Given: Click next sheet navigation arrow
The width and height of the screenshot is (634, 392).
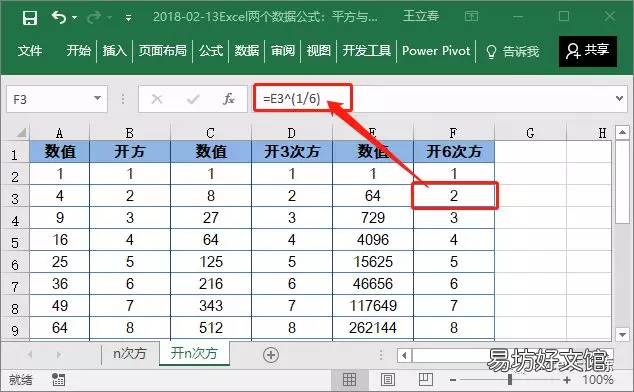Looking at the screenshot, I should coord(59,355).
